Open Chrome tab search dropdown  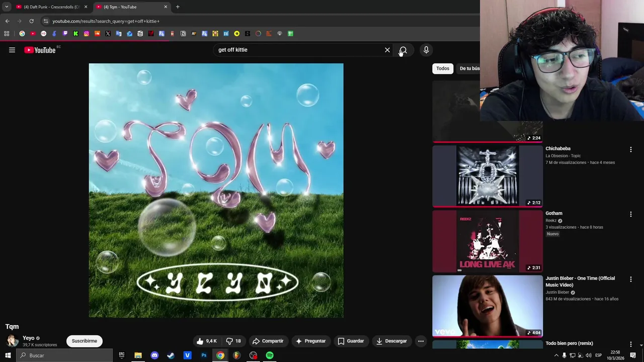pyautogui.click(x=6, y=7)
